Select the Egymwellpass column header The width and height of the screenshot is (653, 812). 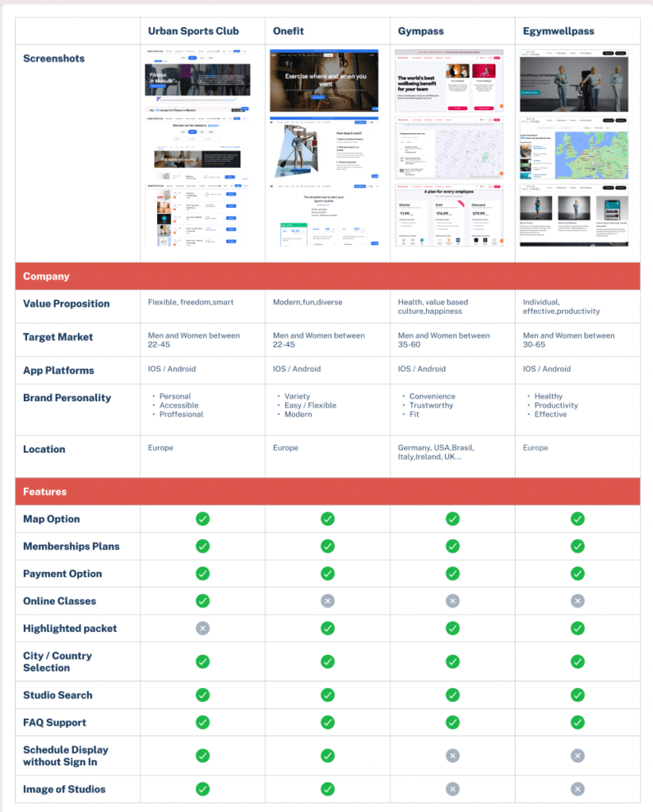coord(558,31)
